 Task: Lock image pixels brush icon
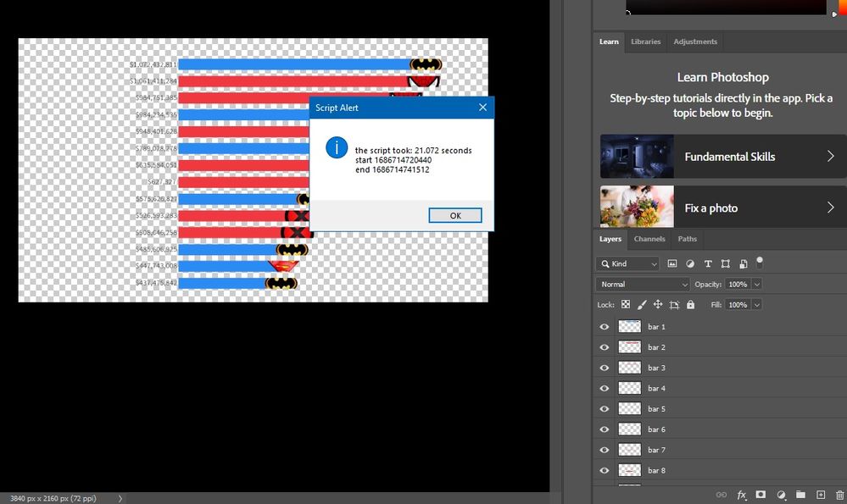click(641, 304)
